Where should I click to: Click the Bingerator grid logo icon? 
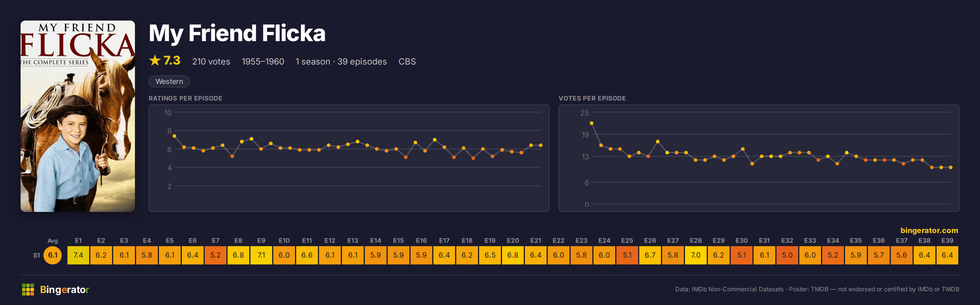click(28, 289)
